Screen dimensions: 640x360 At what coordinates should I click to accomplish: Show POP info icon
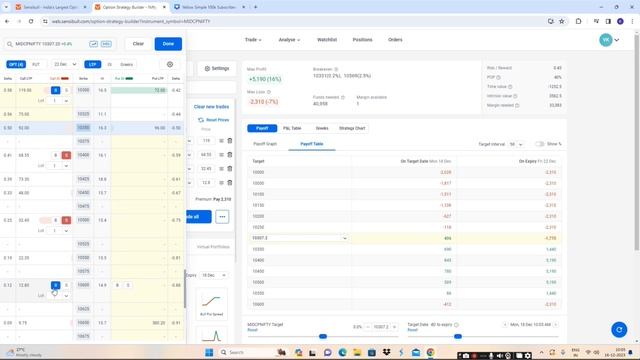[498, 78]
